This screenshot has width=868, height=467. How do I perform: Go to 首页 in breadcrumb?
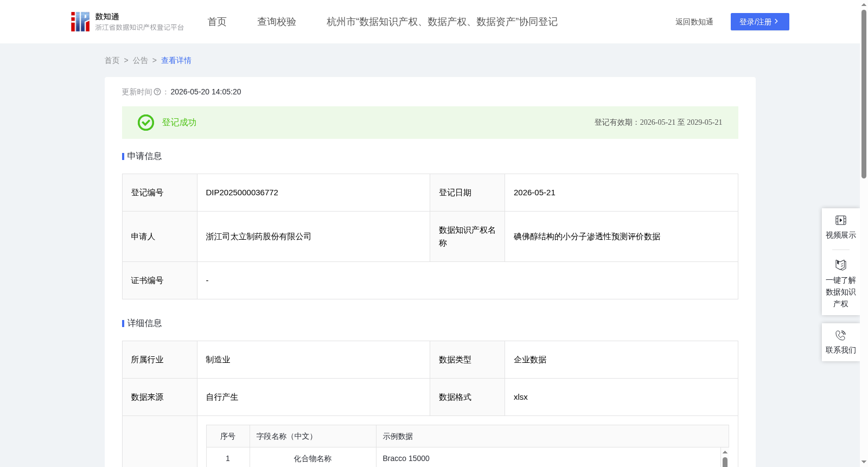(x=112, y=60)
